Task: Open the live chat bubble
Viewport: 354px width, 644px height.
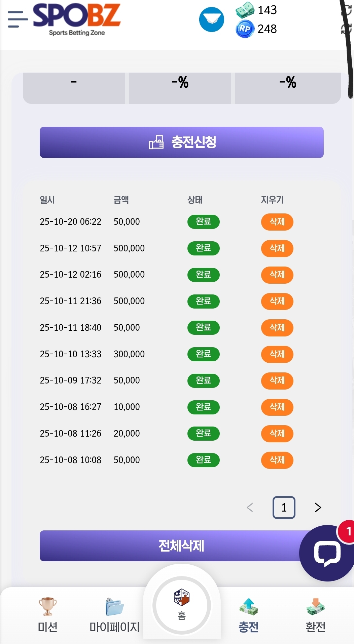Action: point(327,553)
